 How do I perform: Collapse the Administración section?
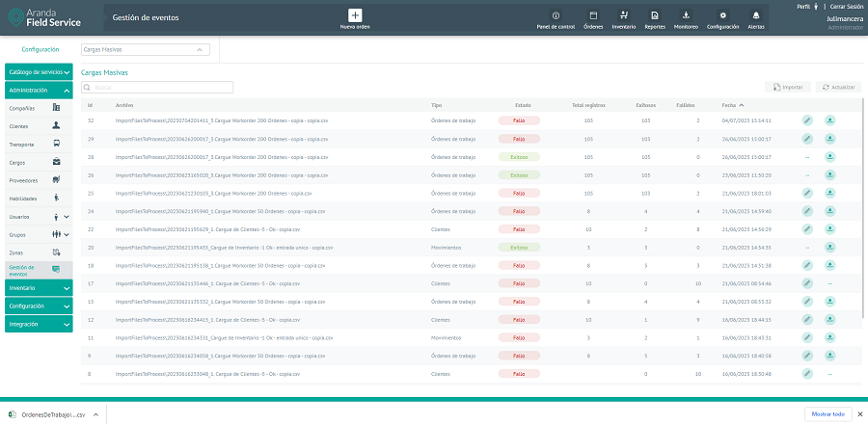click(39, 91)
